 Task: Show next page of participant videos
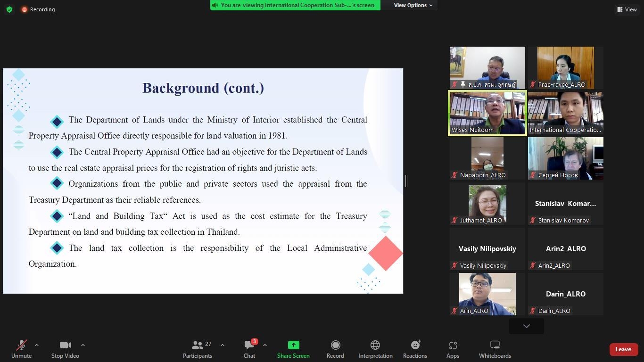[x=527, y=326]
